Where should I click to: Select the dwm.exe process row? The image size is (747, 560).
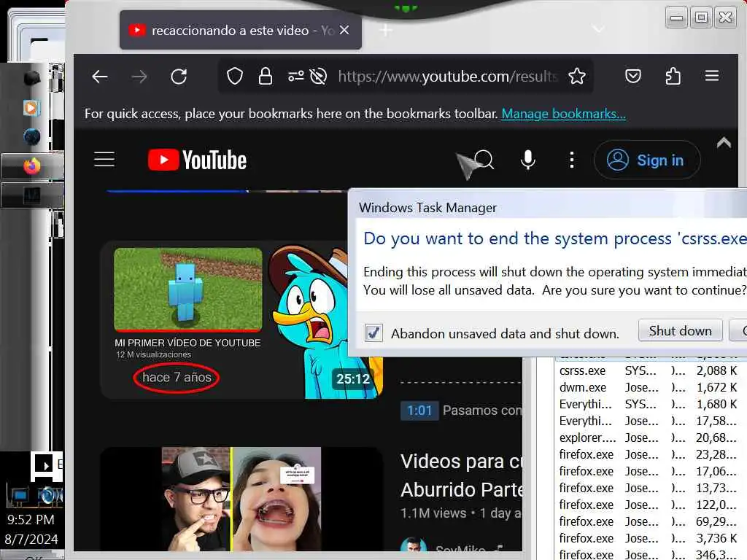tap(648, 387)
